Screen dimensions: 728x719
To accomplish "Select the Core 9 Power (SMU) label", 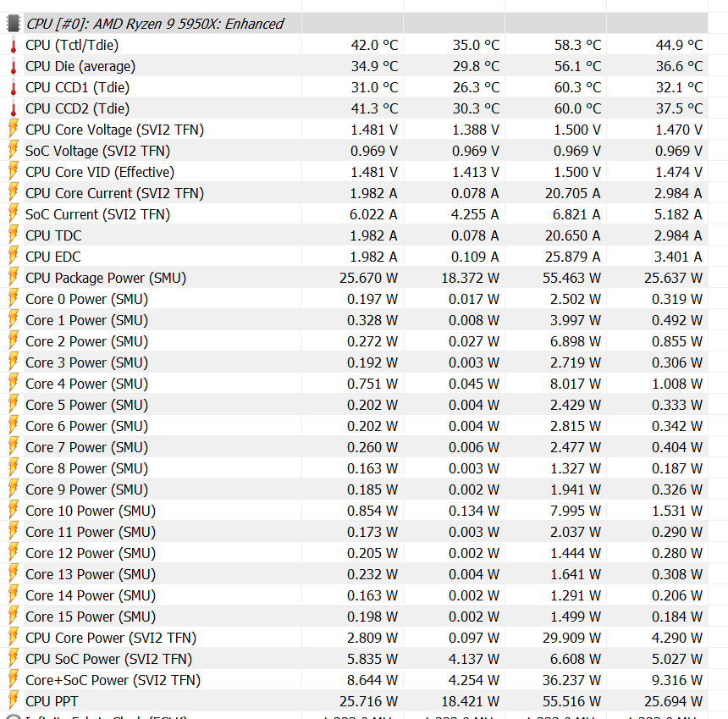I will 87,489.
